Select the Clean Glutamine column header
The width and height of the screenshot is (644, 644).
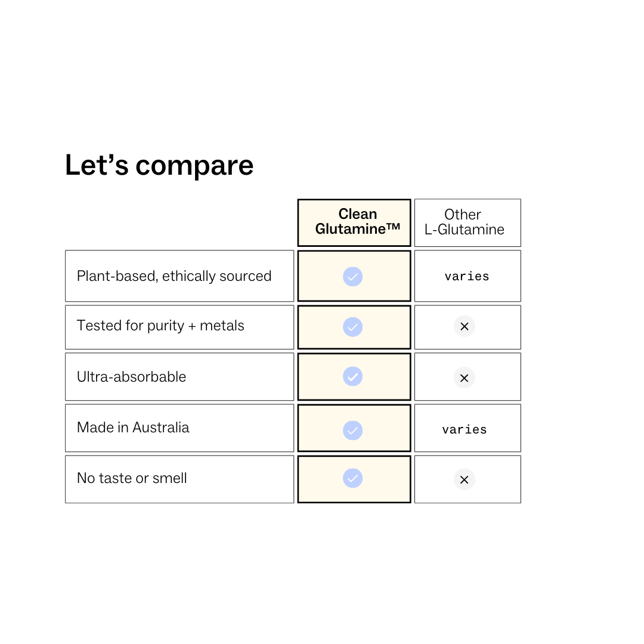[354, 222]
